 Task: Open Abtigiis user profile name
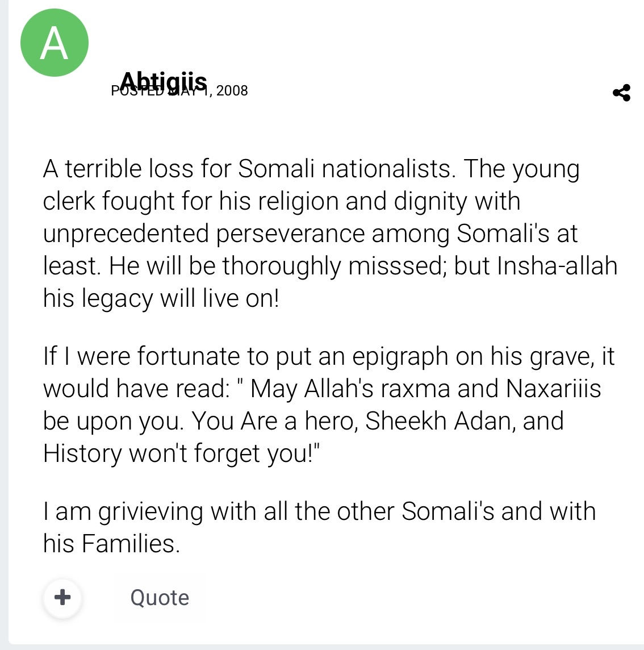pyautogui.click(x=164, y=81)
